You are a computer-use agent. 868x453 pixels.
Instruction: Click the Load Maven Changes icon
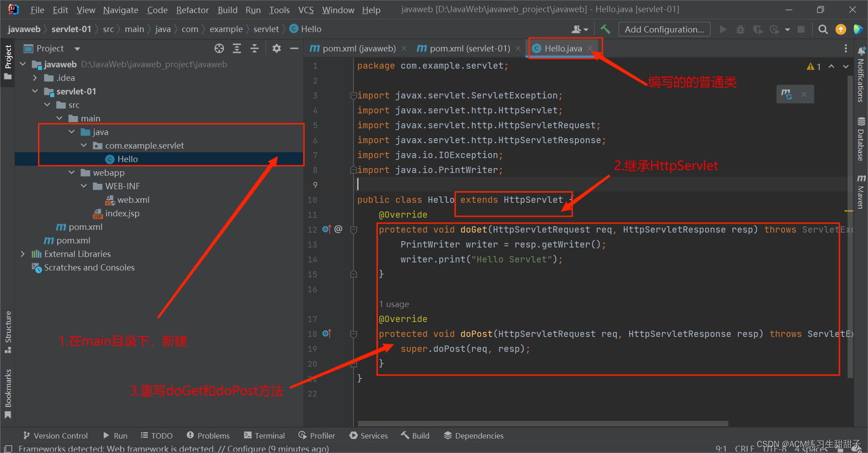click(x=787, y=94)
